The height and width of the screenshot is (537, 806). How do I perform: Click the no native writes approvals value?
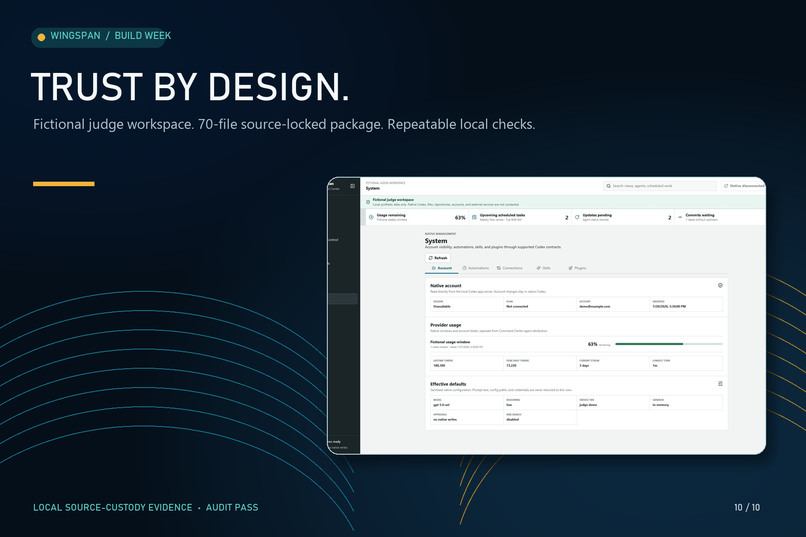[445, 419]
